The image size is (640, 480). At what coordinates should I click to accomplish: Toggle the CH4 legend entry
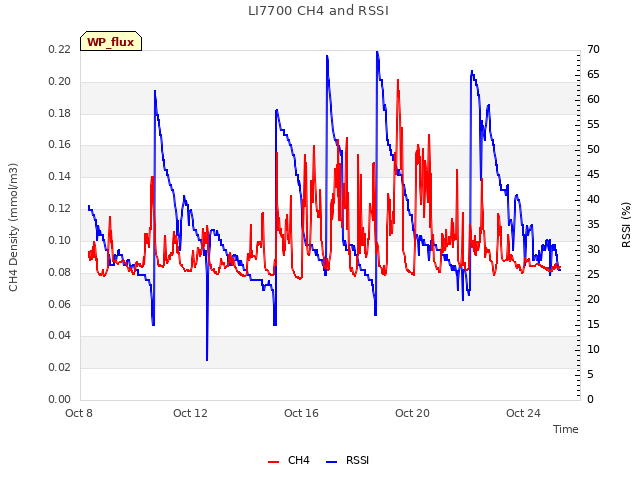(289, 460)
